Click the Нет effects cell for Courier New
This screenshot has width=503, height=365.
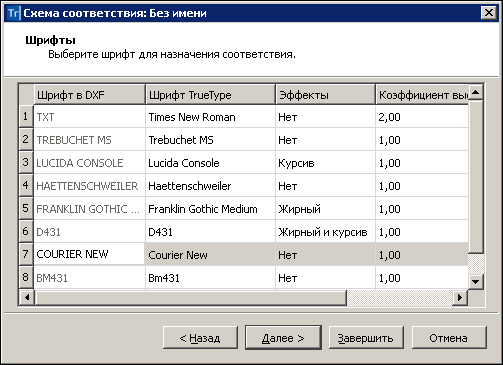(325, 255)
